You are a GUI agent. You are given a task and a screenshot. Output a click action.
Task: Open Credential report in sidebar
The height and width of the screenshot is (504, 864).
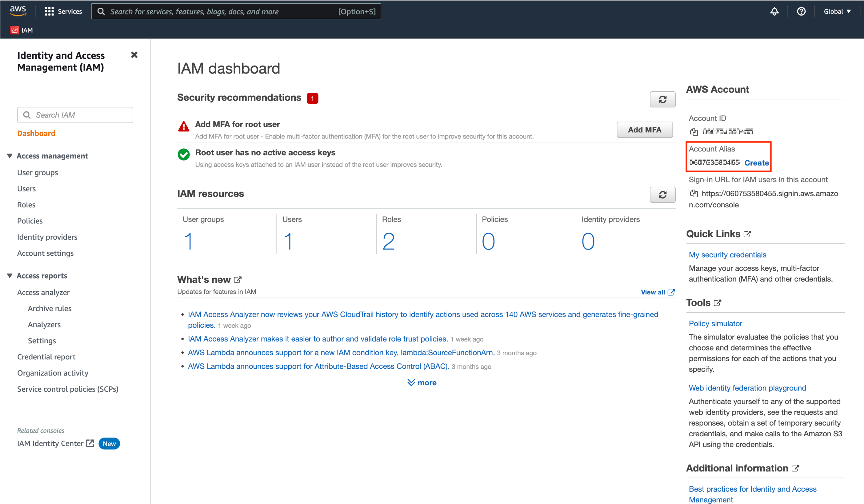click(46, 357)
